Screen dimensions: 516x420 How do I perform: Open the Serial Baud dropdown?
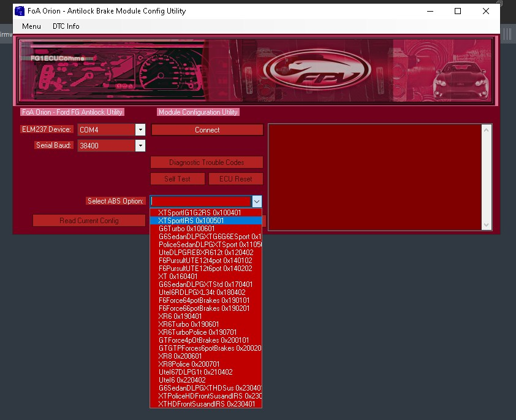[141, 145]
